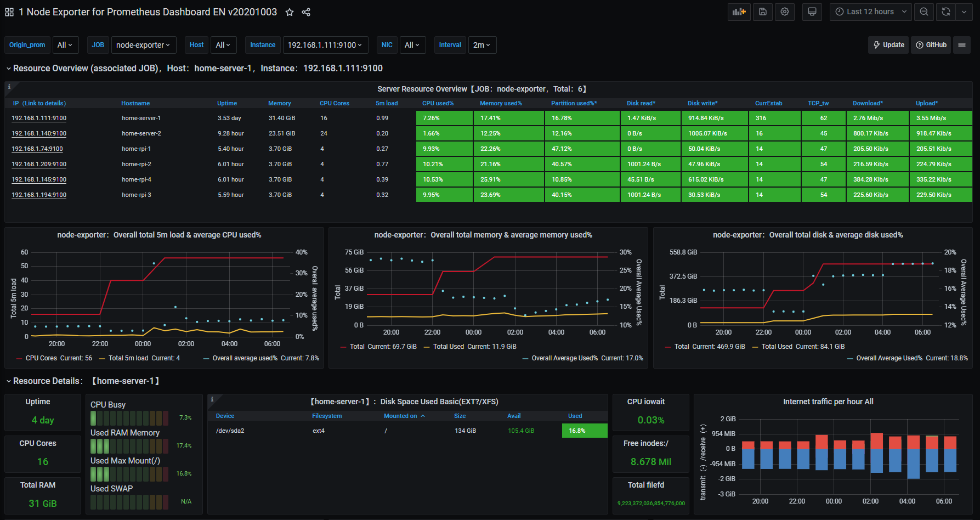
Task: Open dashboard settings gear icon
Action: [785, 12]
